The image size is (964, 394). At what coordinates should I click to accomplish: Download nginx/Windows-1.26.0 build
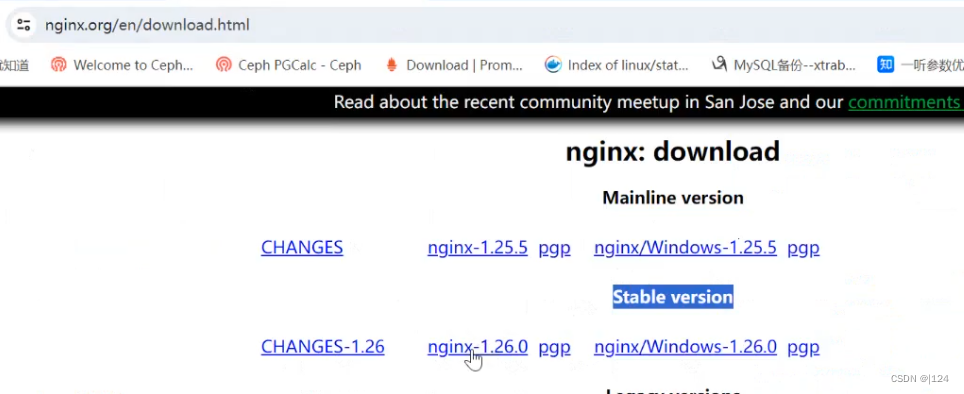[685, 347]
